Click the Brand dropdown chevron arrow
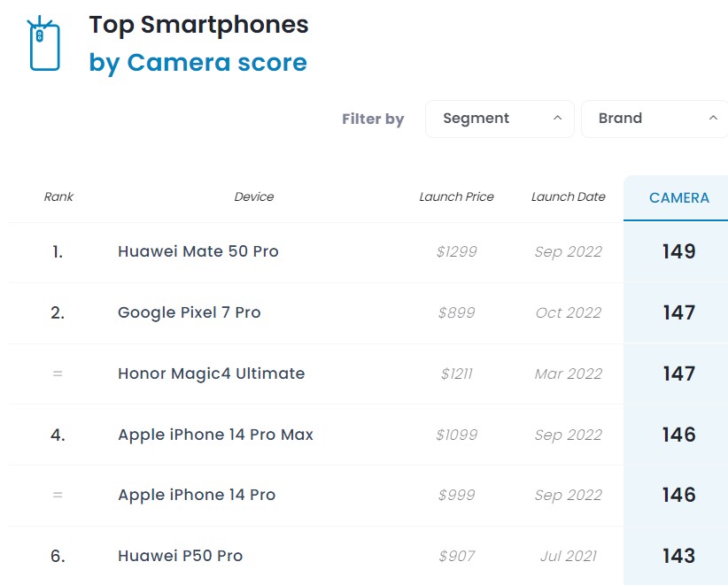This screenshot has height=585, width=728. coord(713,119)
